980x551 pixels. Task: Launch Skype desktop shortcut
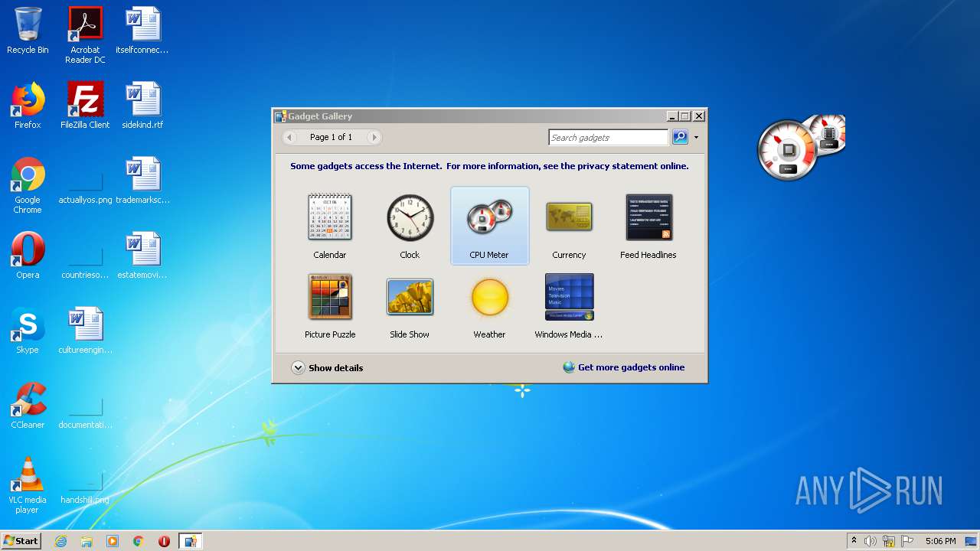point(28,331)
